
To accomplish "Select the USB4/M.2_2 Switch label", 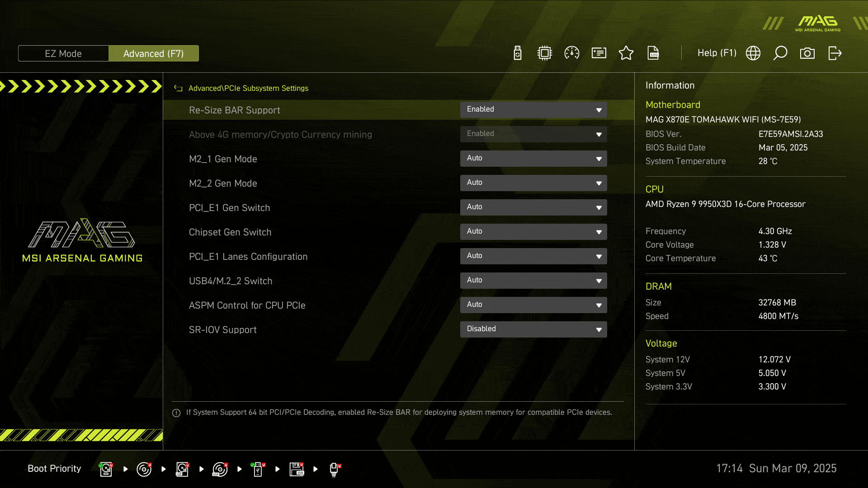I will 231,281.
